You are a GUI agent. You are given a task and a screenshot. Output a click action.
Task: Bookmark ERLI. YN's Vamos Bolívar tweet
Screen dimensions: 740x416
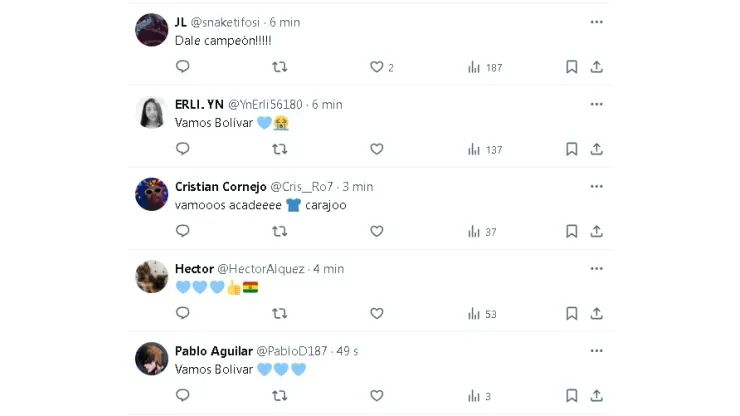point(572,149)
